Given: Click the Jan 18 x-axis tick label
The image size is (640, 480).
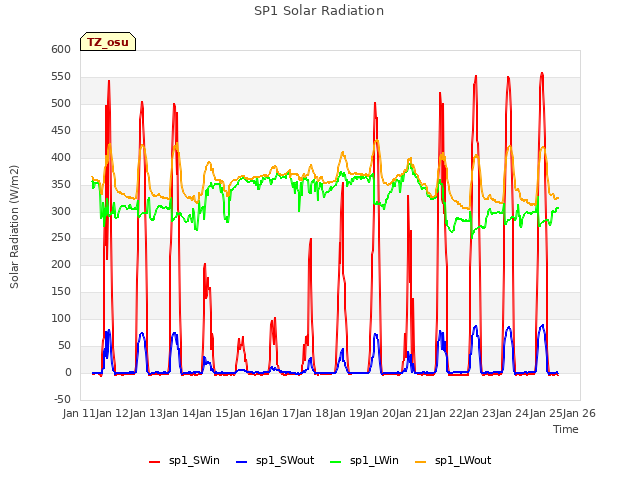Looking at the screenshot, I should coord(312,413).
